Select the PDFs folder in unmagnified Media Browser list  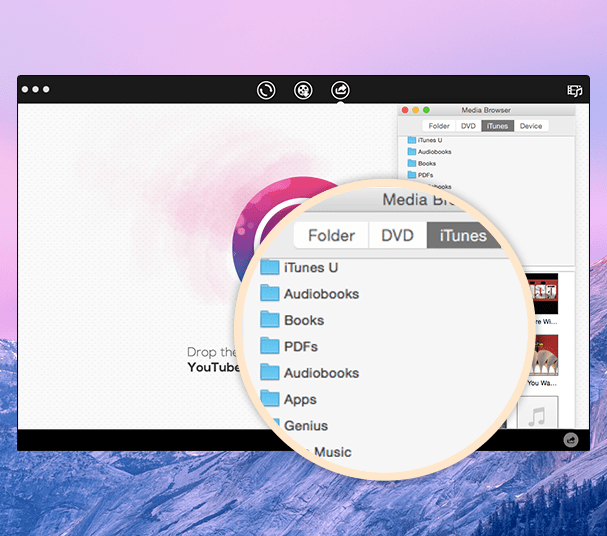point(420,175)
